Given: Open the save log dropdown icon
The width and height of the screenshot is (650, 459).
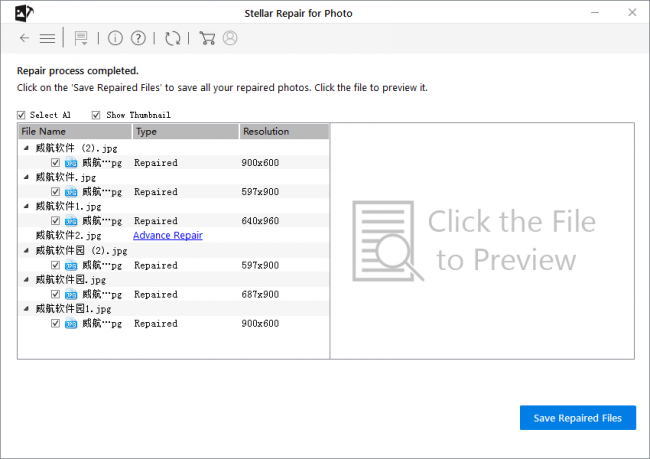Looking at the screenshot, I should click(81, 38).
